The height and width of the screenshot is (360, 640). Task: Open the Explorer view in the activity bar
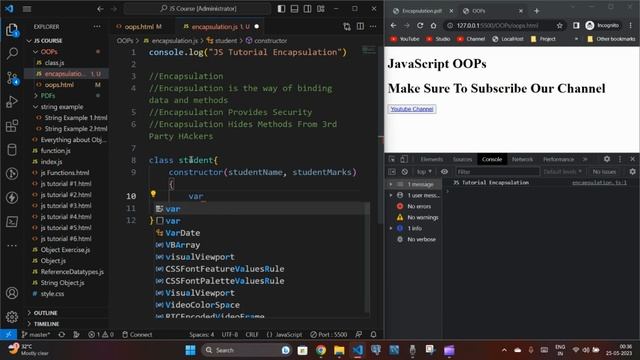pos(12,30)
